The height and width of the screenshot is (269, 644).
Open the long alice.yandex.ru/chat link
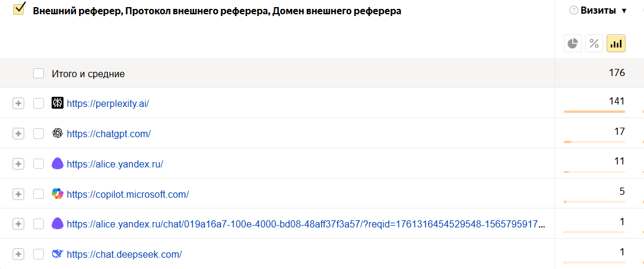pyautogui.click(x=306, y=224)
